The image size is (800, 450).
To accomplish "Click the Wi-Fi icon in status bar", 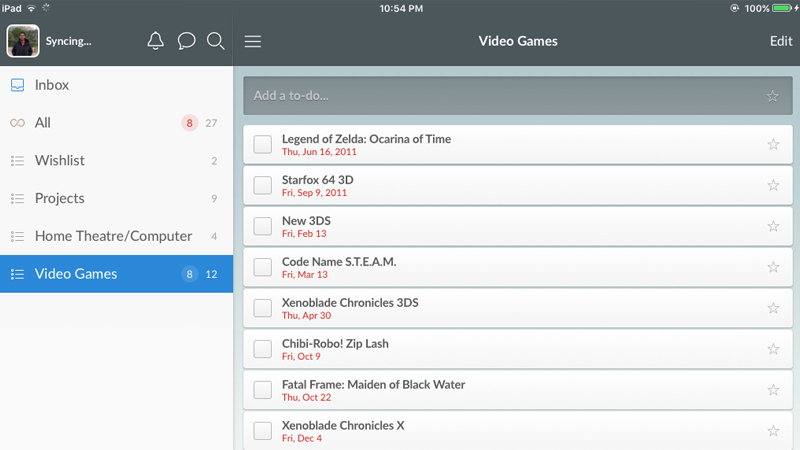I will point(31,8).
